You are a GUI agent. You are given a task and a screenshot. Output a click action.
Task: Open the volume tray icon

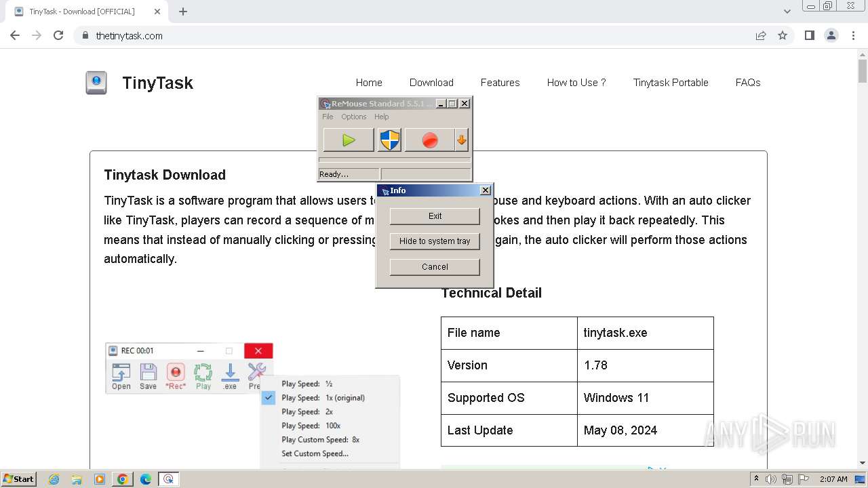tap(771, 479)
